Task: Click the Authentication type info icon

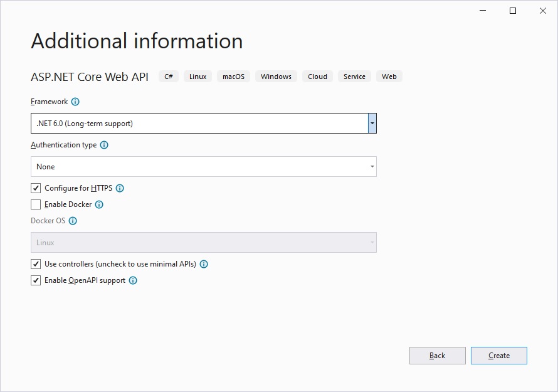Action: pos(104,145)
